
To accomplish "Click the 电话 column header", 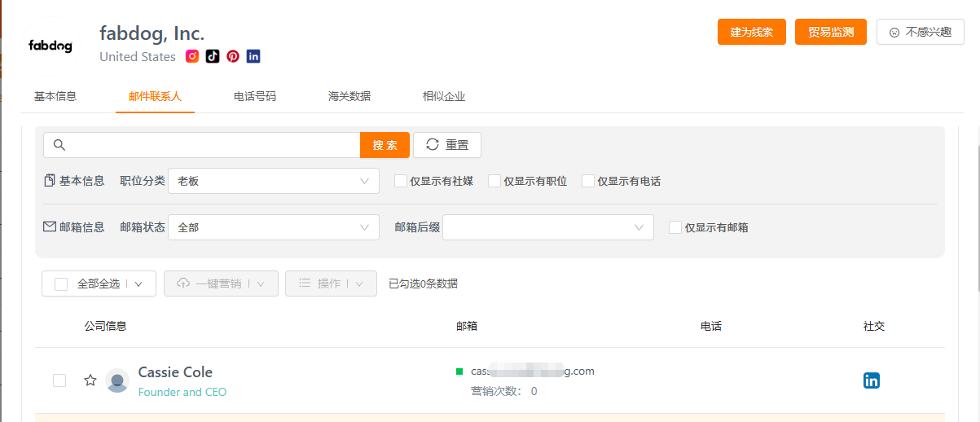I will [x=711, y=326].
